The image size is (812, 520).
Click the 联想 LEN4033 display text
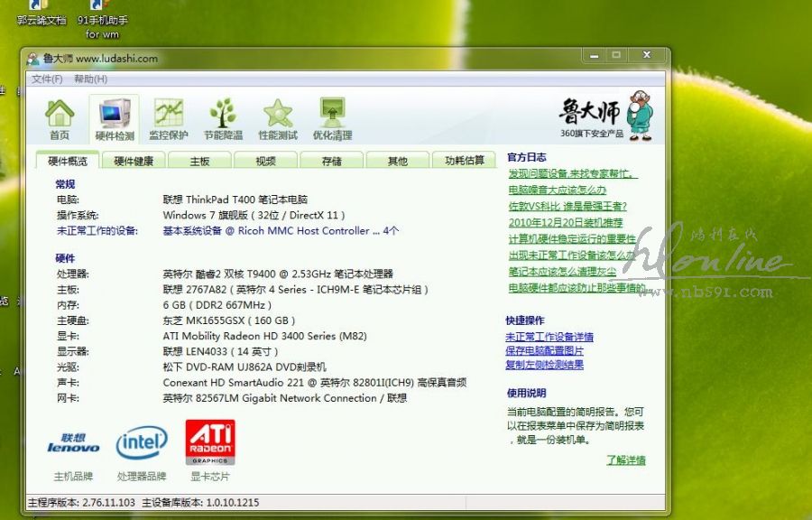click(x=221, y=352)
